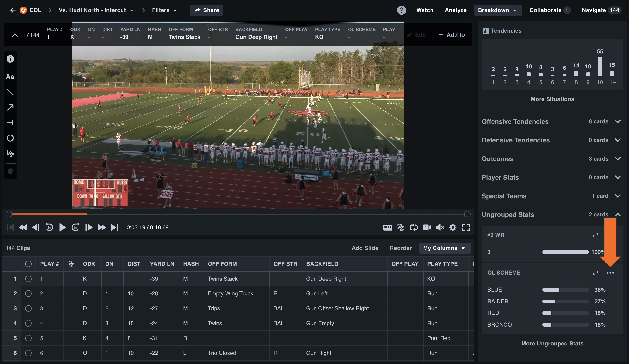The image size is (629, 364).
Task: Open the help question mark
Action: [x=401, y=10]
